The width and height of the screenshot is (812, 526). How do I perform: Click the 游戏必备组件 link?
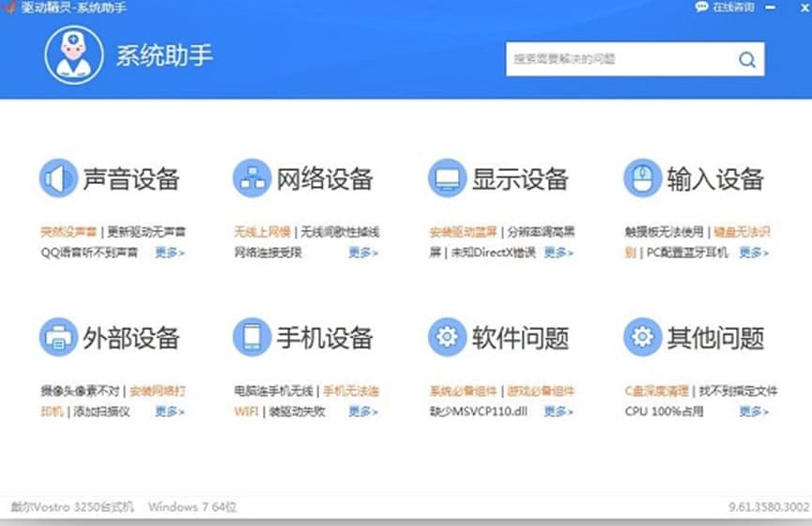541,391
